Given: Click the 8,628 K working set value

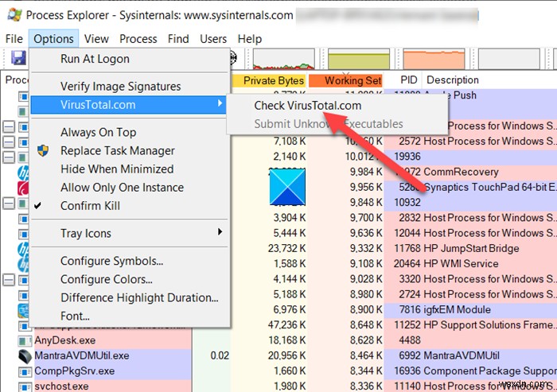Looking at the screenshot, I should tap(366, 340).
